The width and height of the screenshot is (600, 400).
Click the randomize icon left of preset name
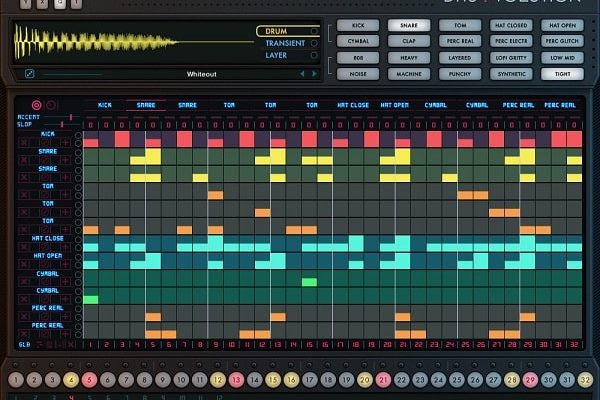tap(29, 74)
